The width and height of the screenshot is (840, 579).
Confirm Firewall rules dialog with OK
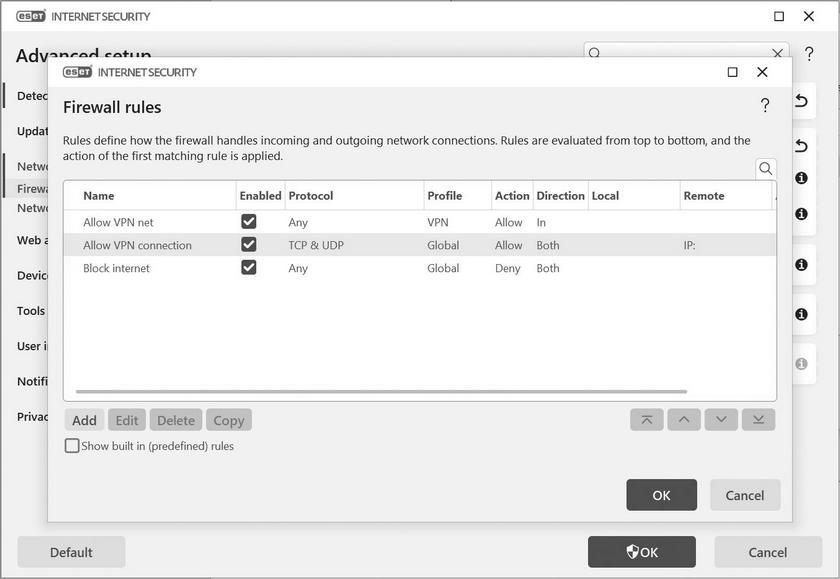click(x=661, y=495)
